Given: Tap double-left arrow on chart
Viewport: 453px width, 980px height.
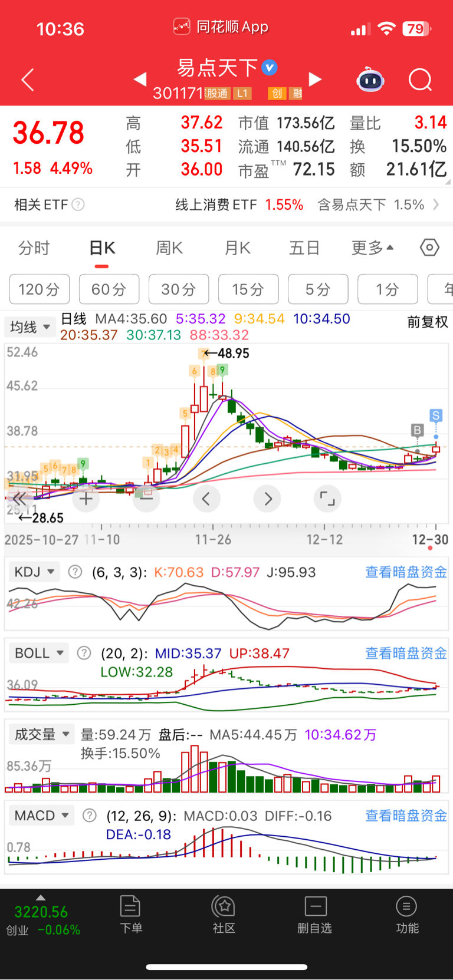Looking at the screenshot, I should [19, 499].
